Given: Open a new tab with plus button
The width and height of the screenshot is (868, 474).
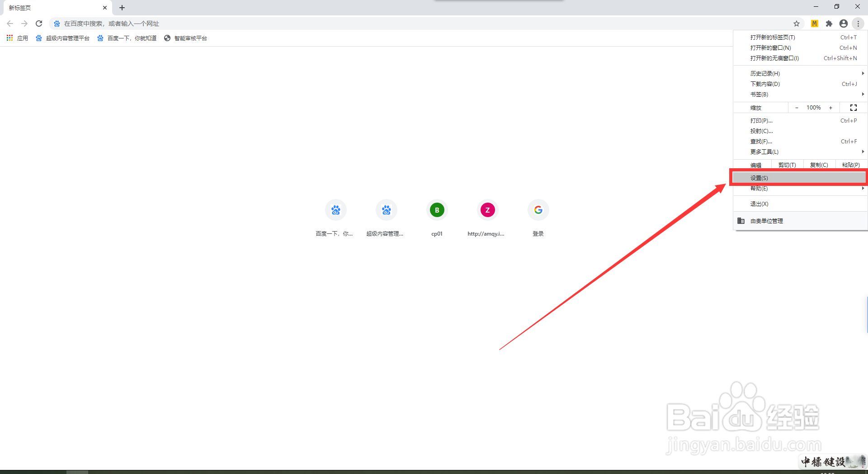Looking at the screenshot, I should 122,8.
